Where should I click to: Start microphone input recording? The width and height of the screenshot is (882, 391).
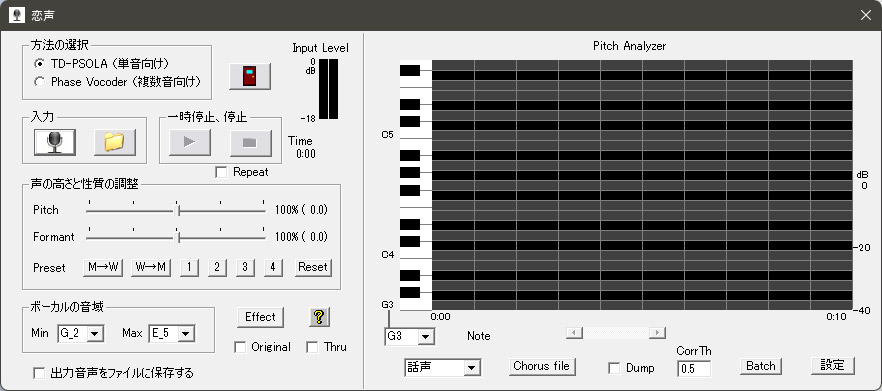55,142
